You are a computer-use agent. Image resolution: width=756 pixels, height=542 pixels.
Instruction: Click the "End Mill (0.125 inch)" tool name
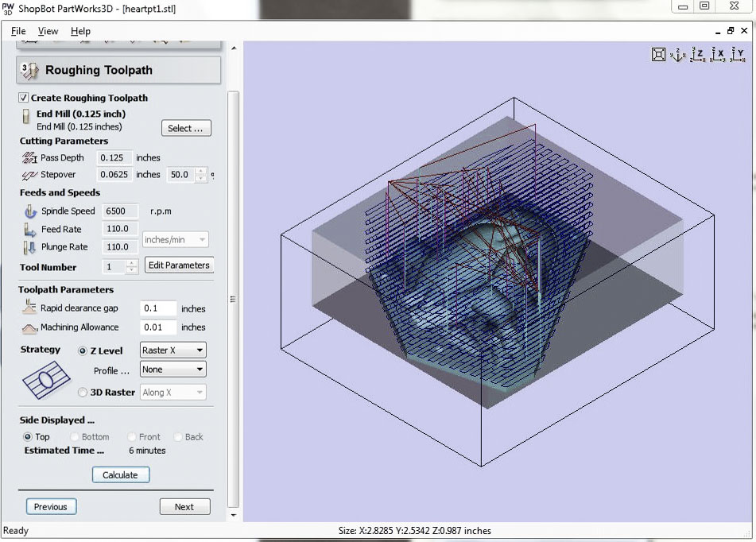[x=81, y=114]
